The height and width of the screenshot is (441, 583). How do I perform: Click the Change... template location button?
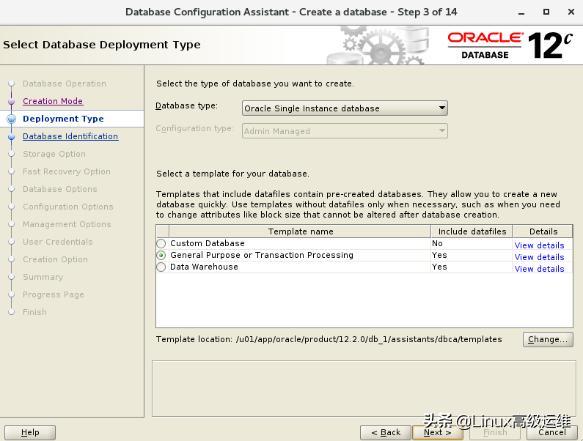pyautogui.click(x=548, y=339)
